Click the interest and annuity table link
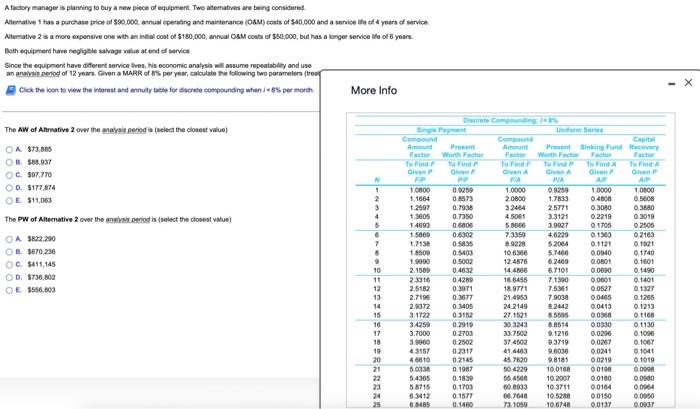 pyautogui.click(x=167, y=90)
